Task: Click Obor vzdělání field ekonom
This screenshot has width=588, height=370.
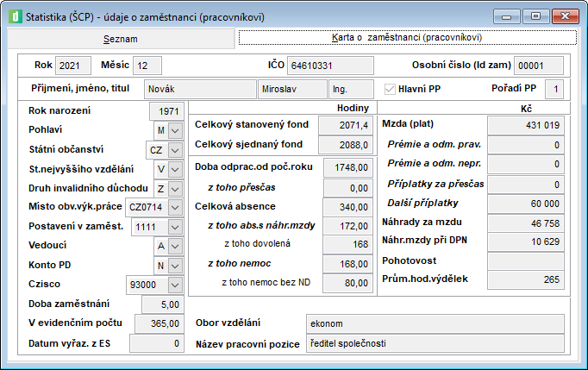Action: pyautogui.click(x=435, y=323)
